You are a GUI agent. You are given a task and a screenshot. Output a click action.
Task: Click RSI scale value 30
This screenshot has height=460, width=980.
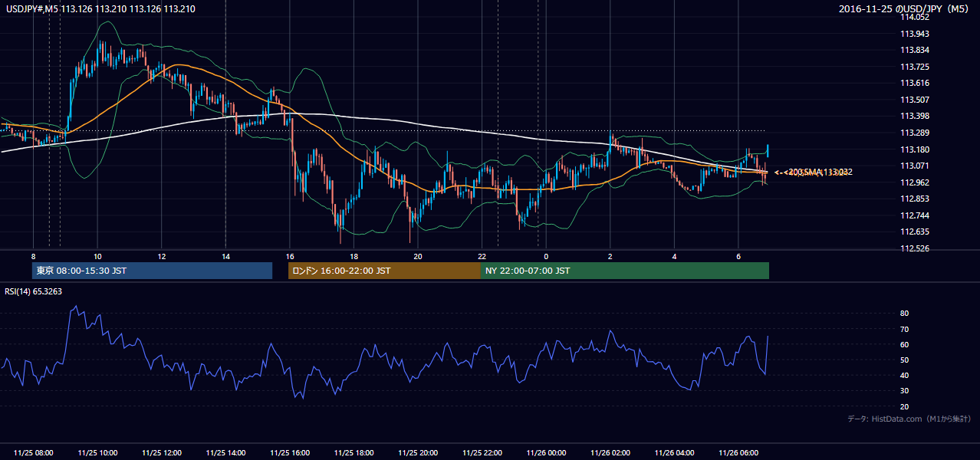[904, 391]
